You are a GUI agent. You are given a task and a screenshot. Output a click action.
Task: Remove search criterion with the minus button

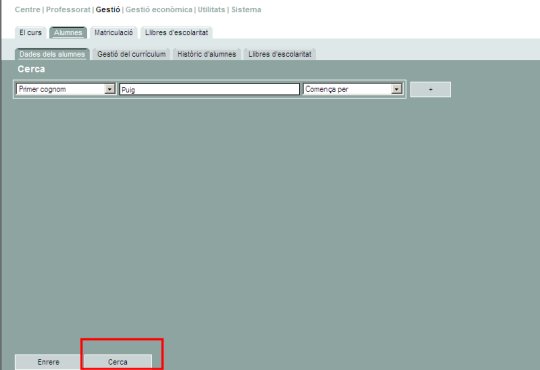tap(430, 90)
